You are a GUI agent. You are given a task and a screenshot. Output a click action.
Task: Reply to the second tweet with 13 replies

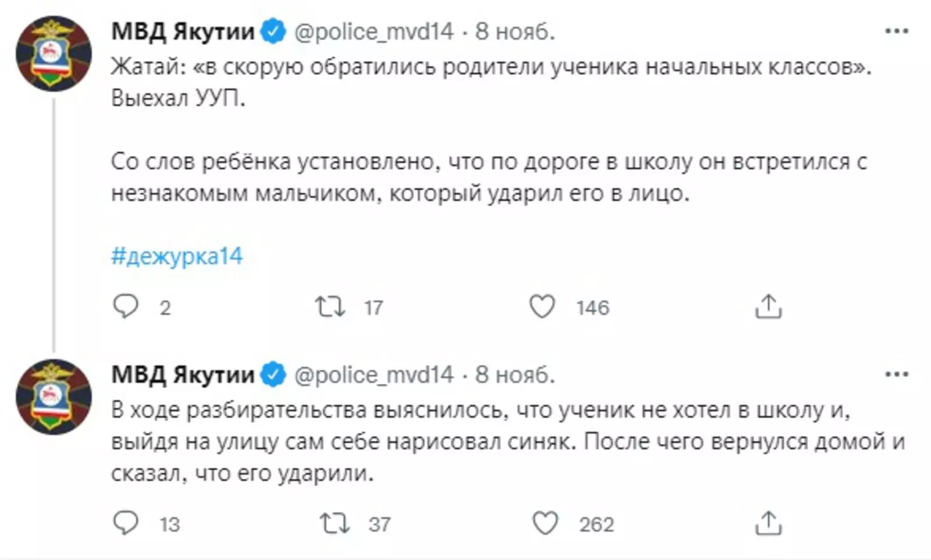tap(126, 523)
